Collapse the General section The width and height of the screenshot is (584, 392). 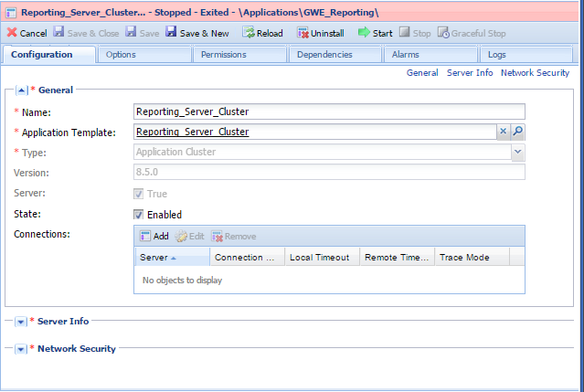(x=21, y=90)
